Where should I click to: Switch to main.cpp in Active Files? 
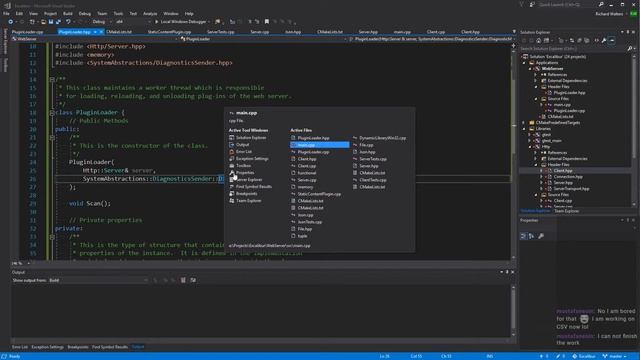pyautogui.click(x=320, y=145)
